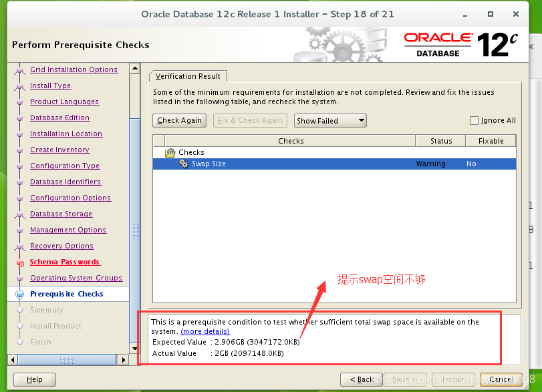Screen dimensions: 542x392
Task: Click the Check Again button
Action: pyautogui.click(x=179, y=120)
